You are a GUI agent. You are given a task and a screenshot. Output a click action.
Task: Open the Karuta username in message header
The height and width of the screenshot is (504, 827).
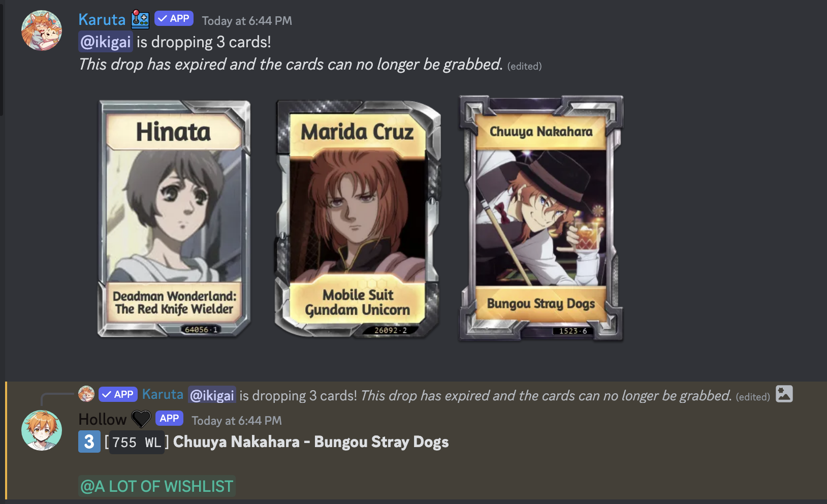[102, 20]
